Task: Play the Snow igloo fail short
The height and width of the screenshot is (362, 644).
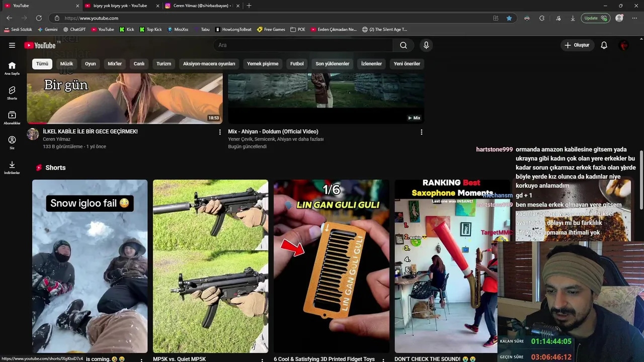Action: click(90, 266)
